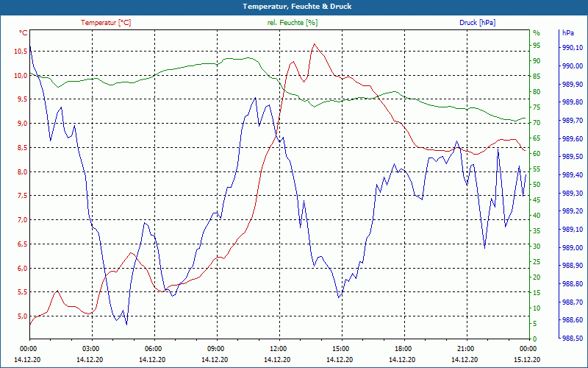Click the 'hPa' unit label on the pressure axis
This screenshot has height=368, width=588.
pos(567,33)
